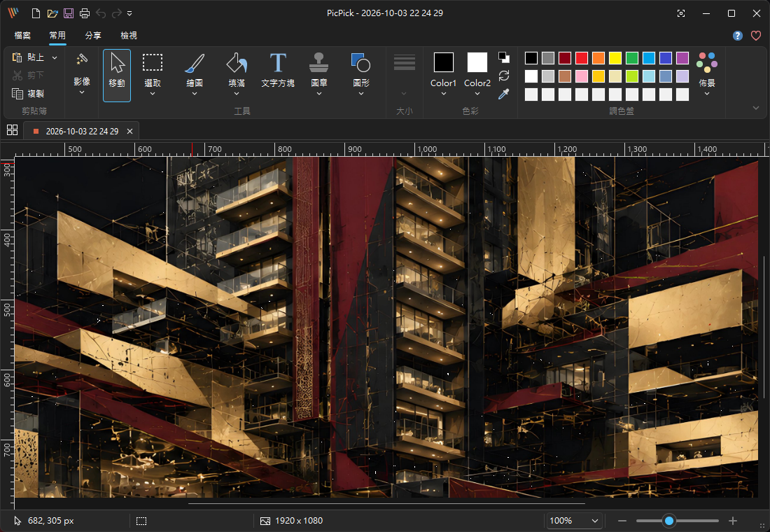The image size is (770, 532).
Task: Expand the 貼上 (Paste) dropdown arrow
Action: tap(55, 58)
